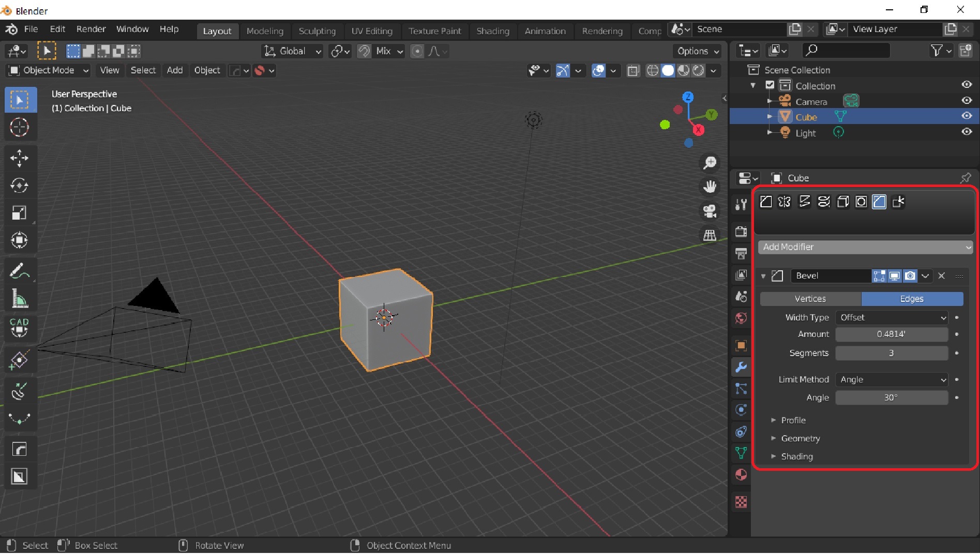
Task: Open the Object Mode dropdown
Action: pyautogui.click(x=48, y=70)
